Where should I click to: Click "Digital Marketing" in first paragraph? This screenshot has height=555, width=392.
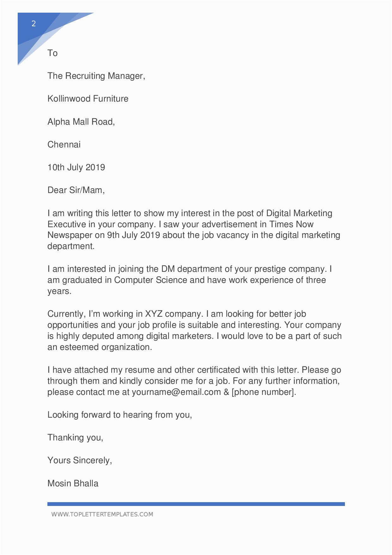point(299,213)
